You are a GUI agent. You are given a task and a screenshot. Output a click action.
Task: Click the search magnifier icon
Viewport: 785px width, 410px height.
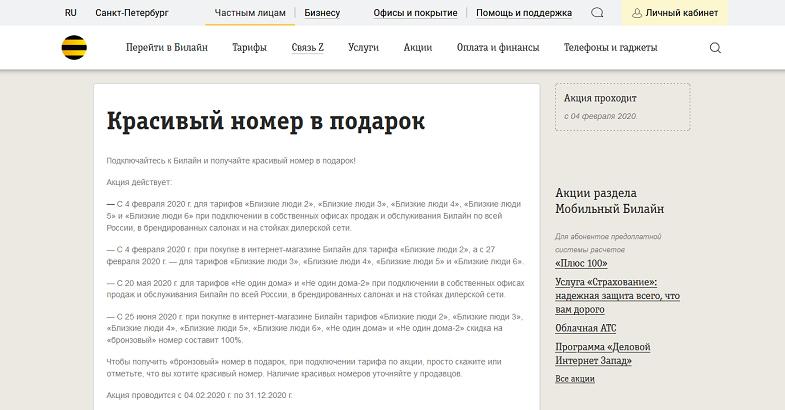715,48
